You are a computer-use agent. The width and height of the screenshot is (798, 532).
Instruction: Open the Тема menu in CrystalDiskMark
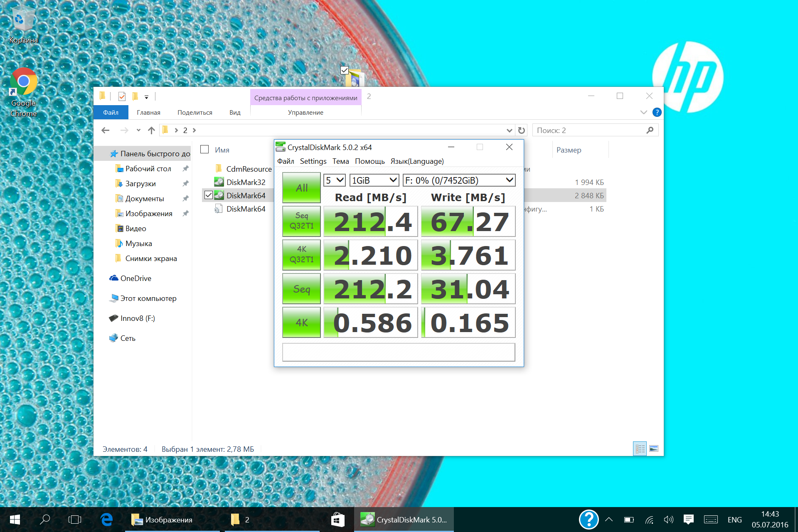tap(340, 161)
